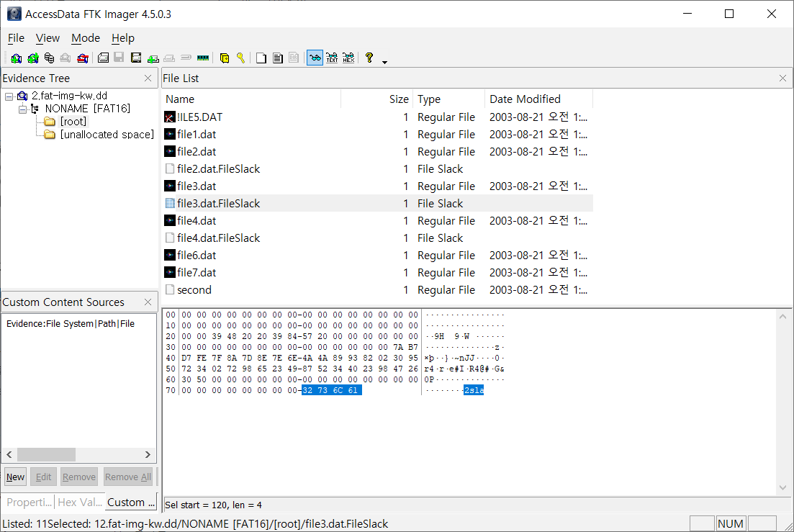Open the Mode menu
The height and width of the screenshot is (532, 794).
point(86,38)
